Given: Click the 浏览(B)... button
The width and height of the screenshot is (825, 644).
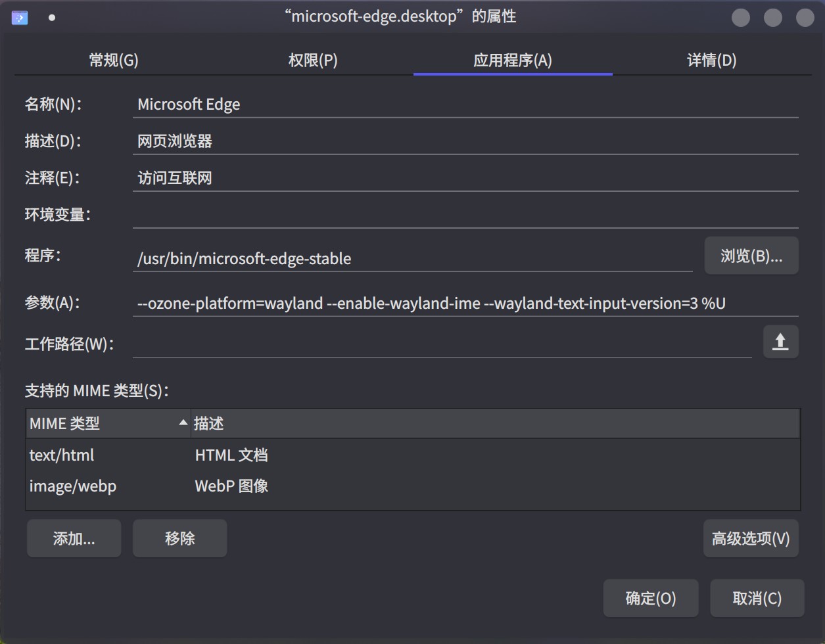Looking at the screenshot, I should pos(751,255).
